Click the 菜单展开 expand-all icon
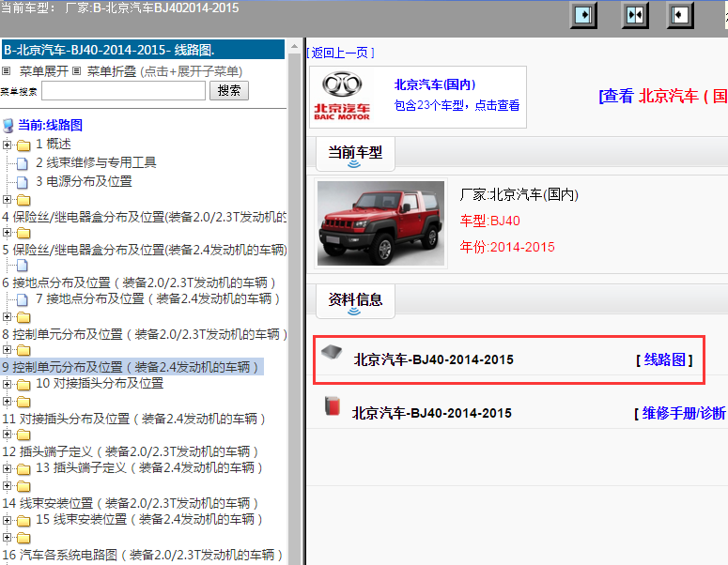This screenshot has width=728, height=565. 6,71
